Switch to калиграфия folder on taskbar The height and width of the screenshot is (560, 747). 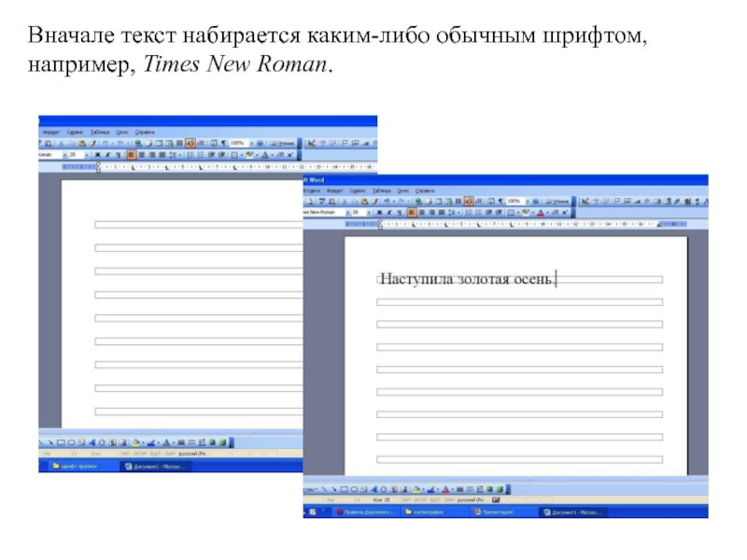(425, 512)
